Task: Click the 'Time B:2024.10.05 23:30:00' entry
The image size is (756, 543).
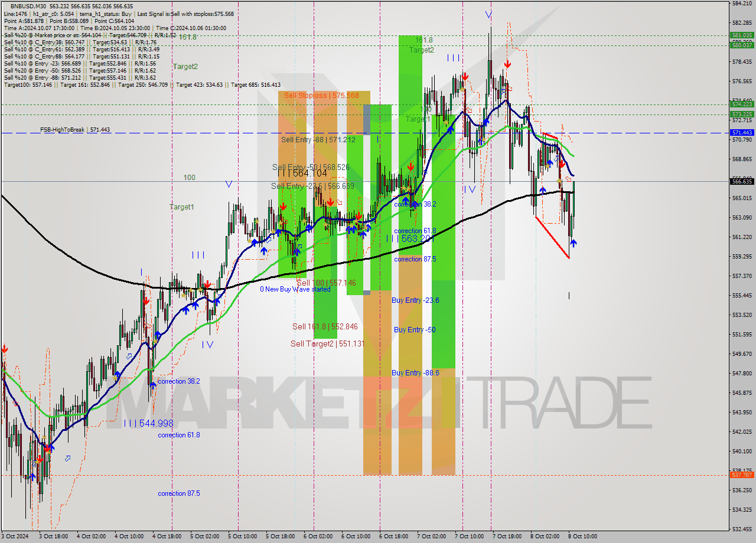Action: [x=115, y=28]
